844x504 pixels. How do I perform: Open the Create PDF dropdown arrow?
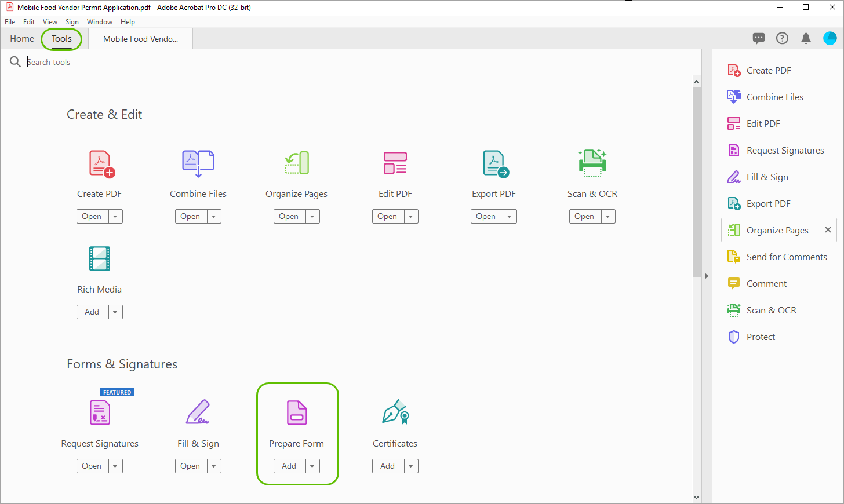tap(115, 216)
